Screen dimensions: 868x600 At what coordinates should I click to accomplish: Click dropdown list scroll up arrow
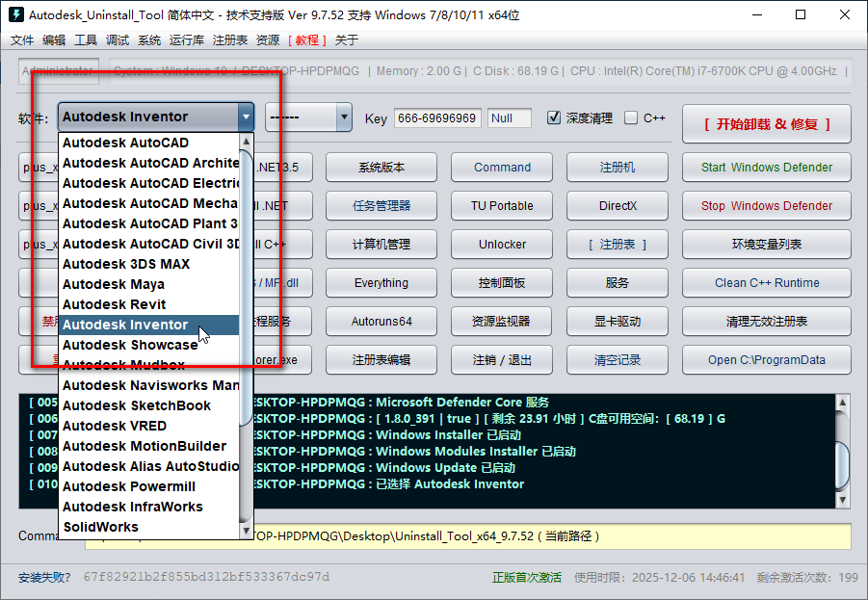tap(247, 142)
